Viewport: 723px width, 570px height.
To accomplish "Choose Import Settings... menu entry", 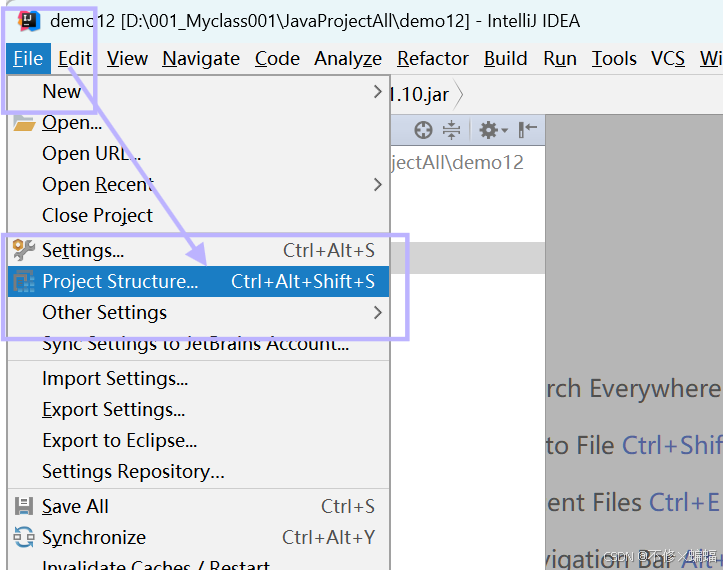I will (x=198, y=379).
